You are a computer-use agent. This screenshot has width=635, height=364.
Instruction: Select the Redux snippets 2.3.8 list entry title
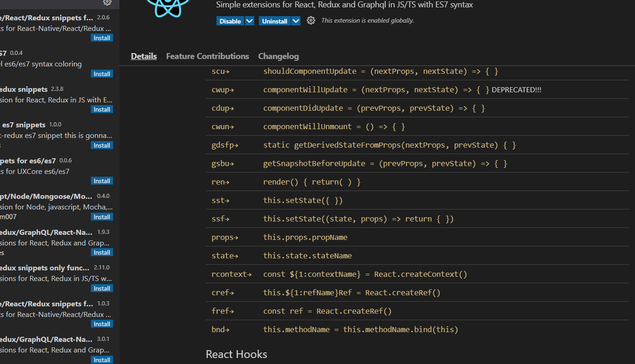point(24,89)
